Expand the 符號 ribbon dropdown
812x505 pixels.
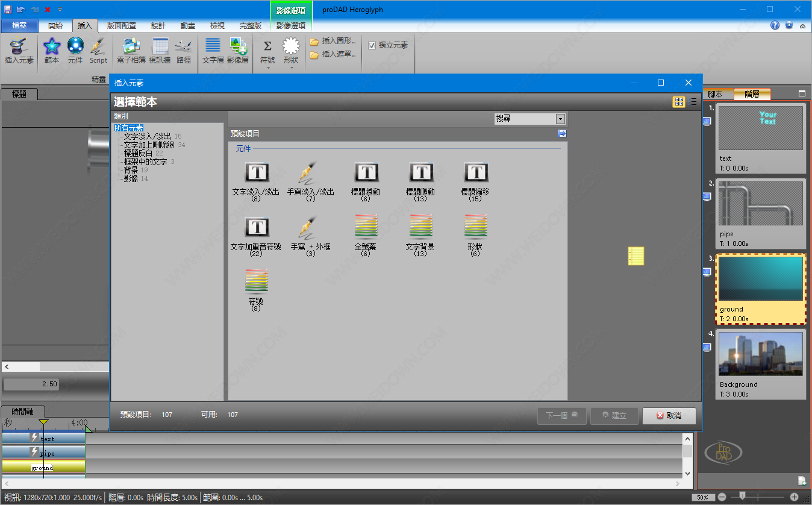[267, 67]
